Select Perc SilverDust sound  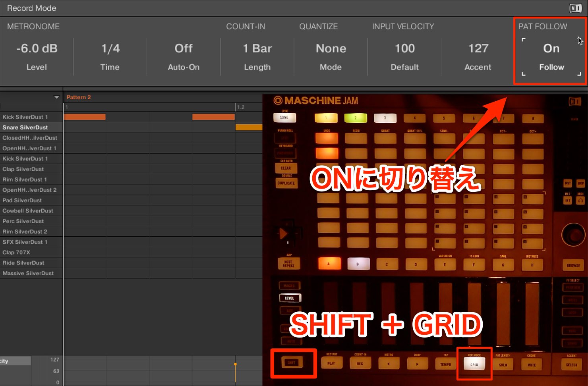(x=31, y=221)
